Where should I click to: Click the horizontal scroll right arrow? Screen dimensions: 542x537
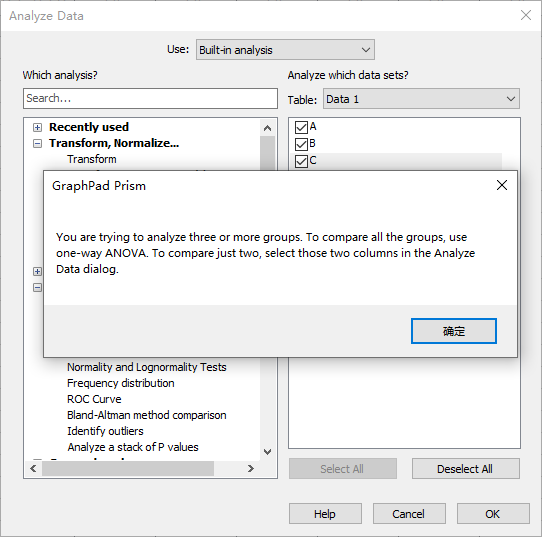click(x=251, y=469)
